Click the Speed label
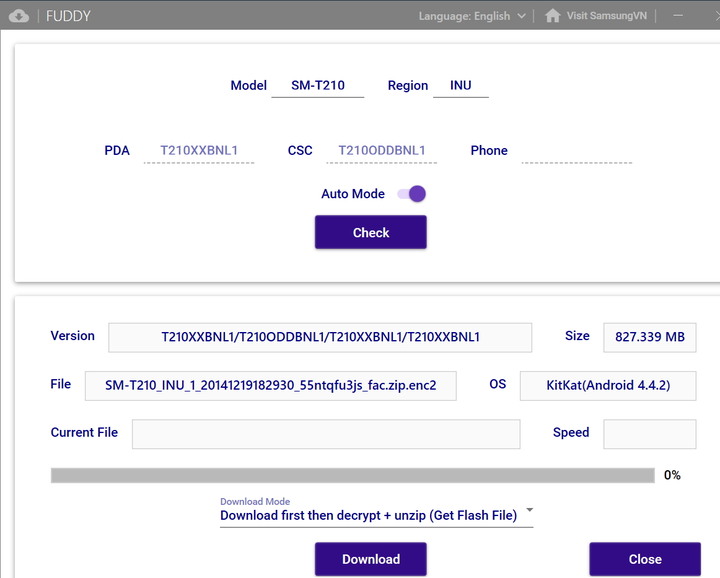The width and height of the screenshot is (720, 578). pos(571,432)
